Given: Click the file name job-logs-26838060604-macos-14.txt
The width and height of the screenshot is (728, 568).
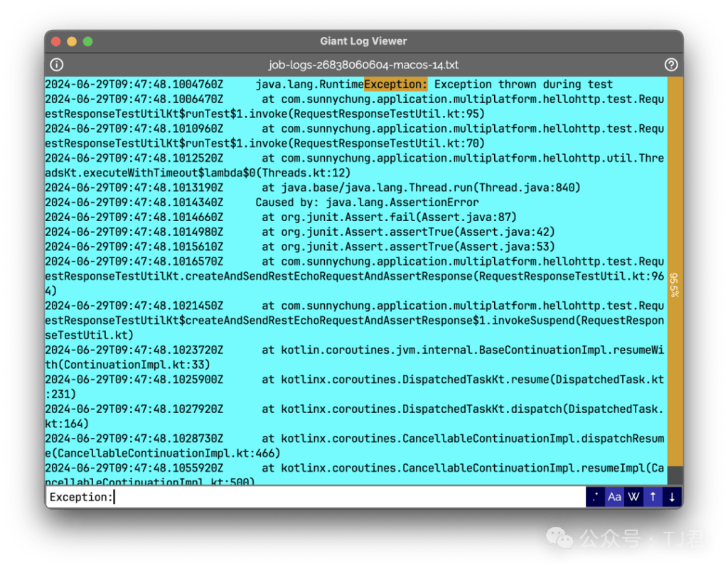Looking at the screenshot, I should [x=363, y=65].
